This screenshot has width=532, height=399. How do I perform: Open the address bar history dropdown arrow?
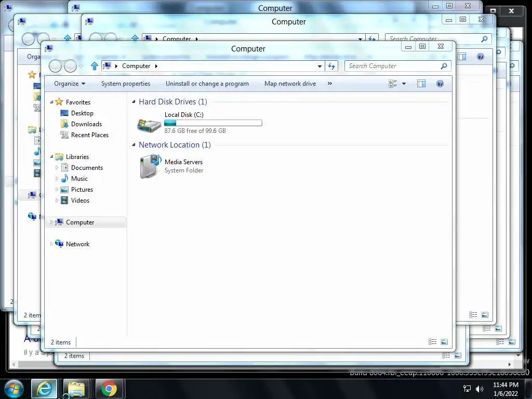point(320,66)
